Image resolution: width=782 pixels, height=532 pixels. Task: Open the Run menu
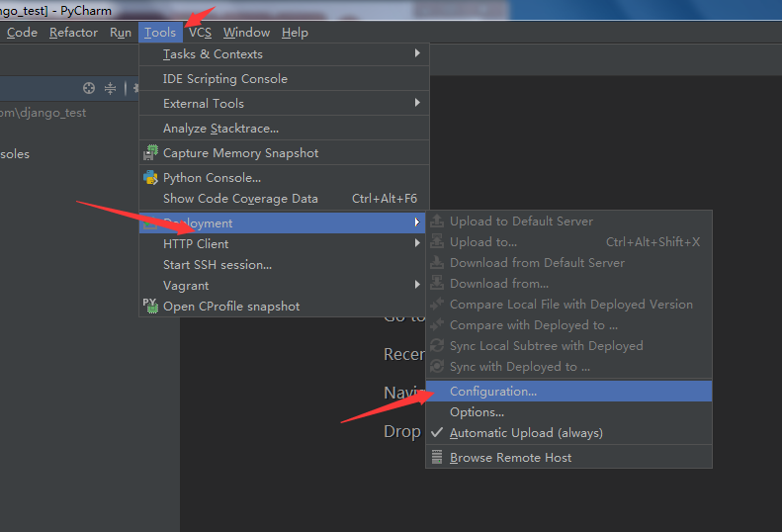(x=121, y=33)
